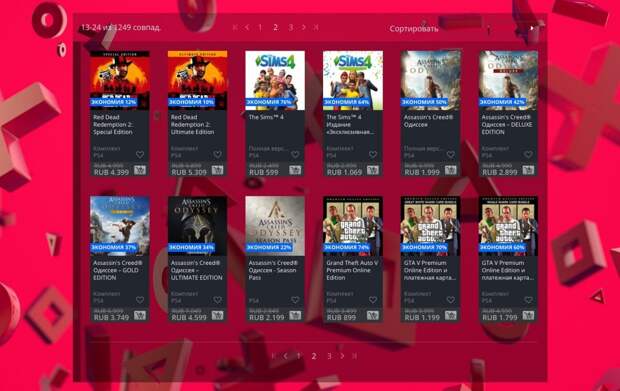Screen dimensions: 620x391
Task: Toggle wishlist heart for Odyssey Ultimate Edition
Action: pyautogui.click(x=218, y=300)
